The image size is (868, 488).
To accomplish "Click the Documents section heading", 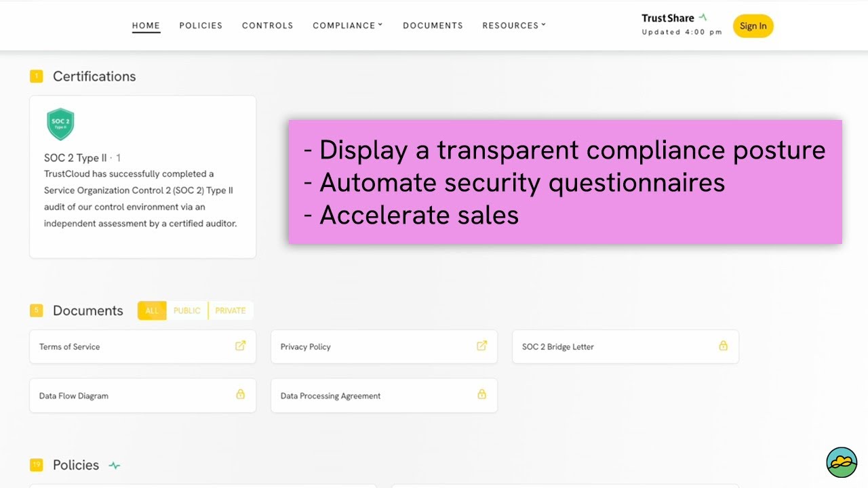I will click(x=88, y=310).
